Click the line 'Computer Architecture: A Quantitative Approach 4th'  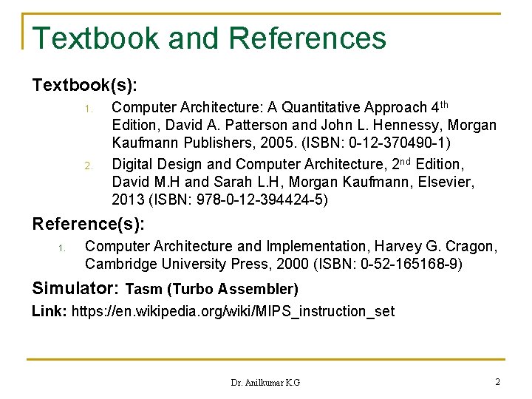click(280, 107)
